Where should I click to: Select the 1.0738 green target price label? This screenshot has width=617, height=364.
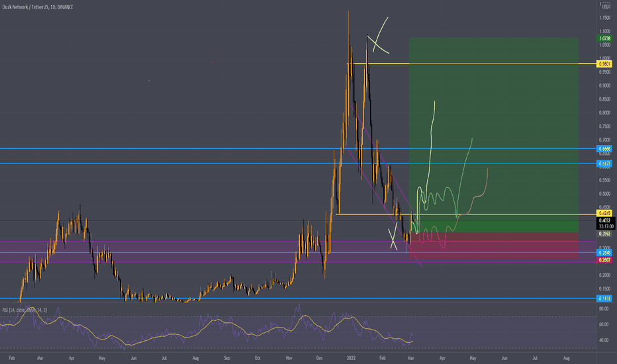click(604, 38)
